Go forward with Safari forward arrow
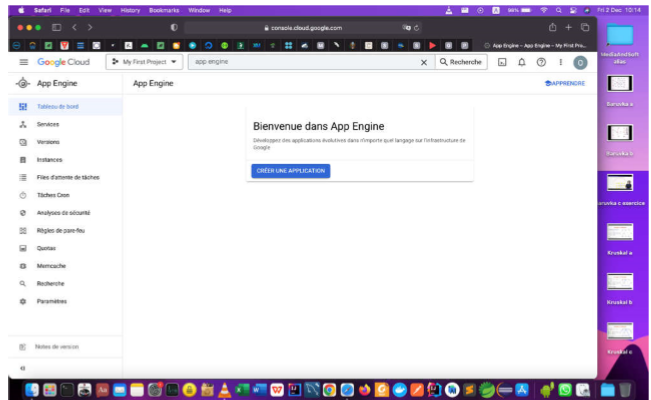Viewport: 651px width, 400px height. [90, 27]
